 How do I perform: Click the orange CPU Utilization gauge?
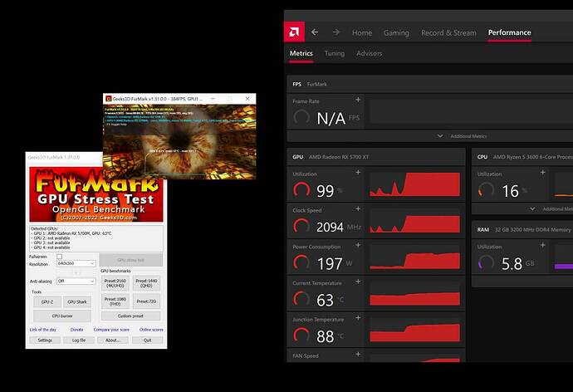tap(486, 190)
